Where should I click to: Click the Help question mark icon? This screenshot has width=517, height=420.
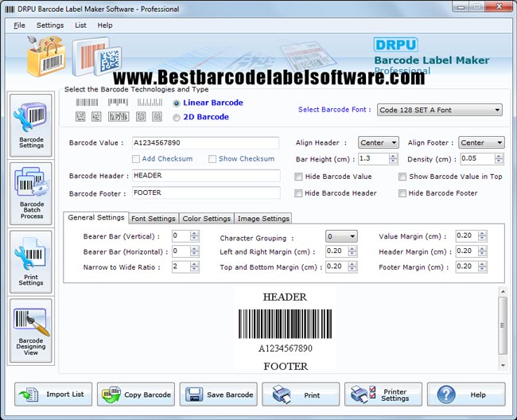[446, 395]
